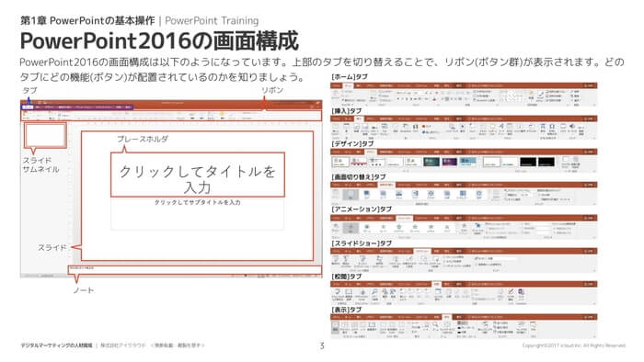The height and width of the screenshot is (362, 644).
Task: Choose the light blue theme in the Design ribbon
Action: coord(467,162)
